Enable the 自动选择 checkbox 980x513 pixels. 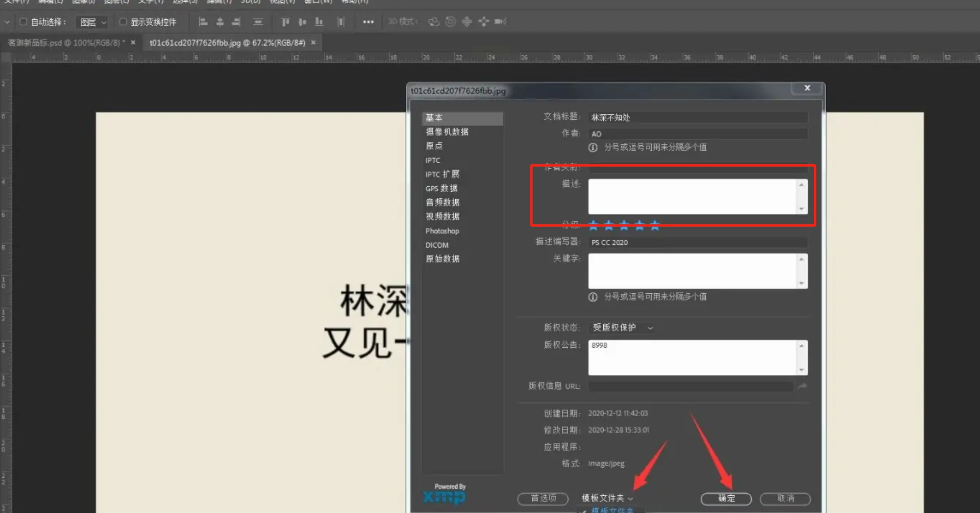23,22
